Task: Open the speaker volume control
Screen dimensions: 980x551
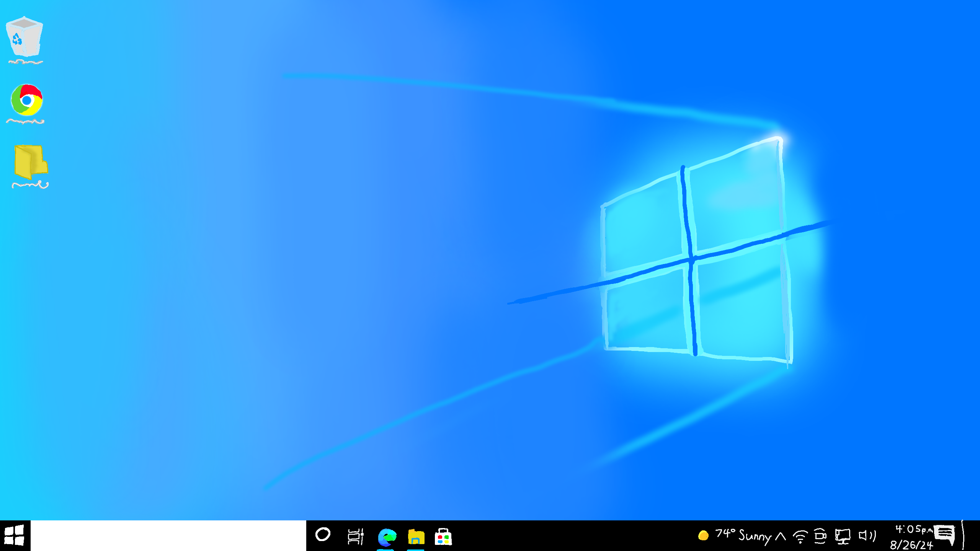Action: (x=867, y=536)
